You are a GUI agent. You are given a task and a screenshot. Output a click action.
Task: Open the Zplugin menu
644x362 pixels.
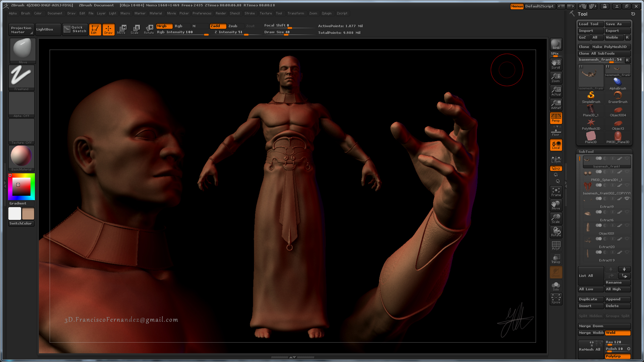[x=326, y=13]
